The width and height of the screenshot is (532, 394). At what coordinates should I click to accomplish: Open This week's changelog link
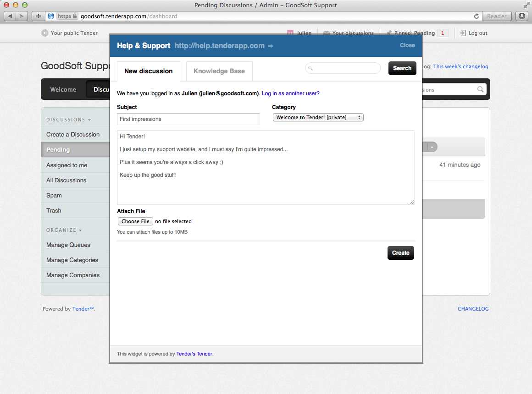[x=460, y=66]
